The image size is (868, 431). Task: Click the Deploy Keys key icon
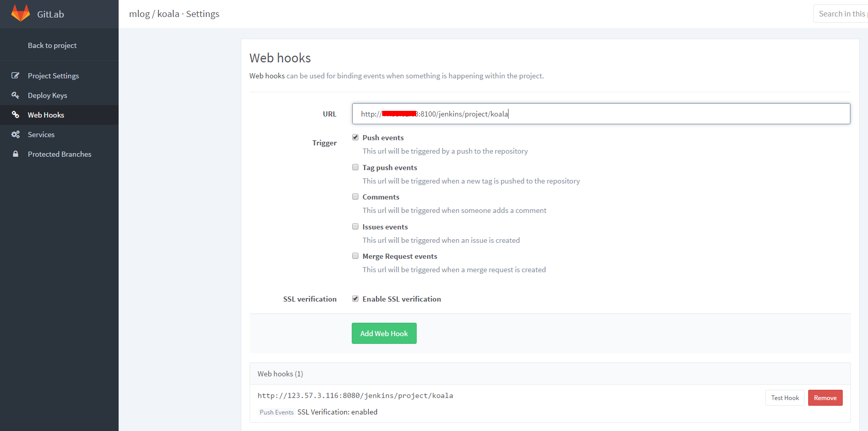point(15,95)
